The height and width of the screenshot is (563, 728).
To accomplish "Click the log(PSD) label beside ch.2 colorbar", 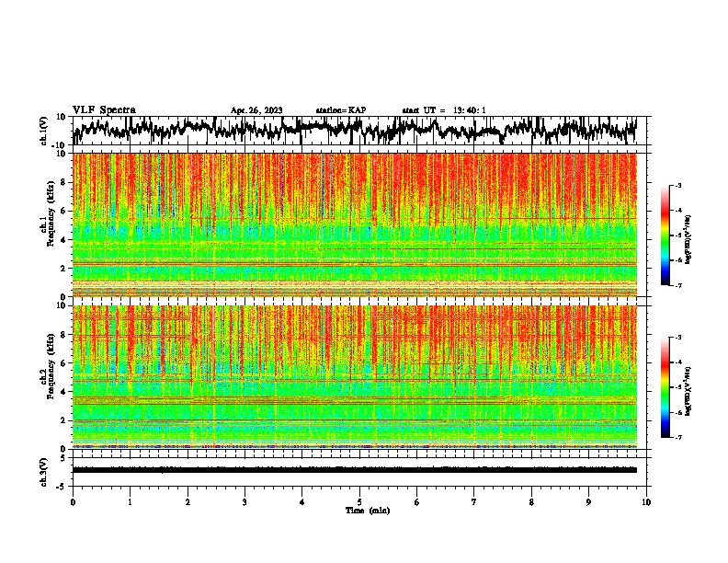I will tap(688, 391).
